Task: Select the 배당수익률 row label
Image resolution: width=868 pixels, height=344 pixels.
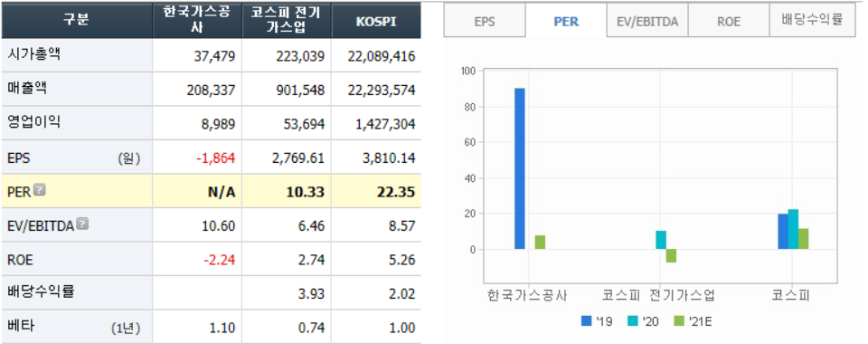Action: (42, 292)
